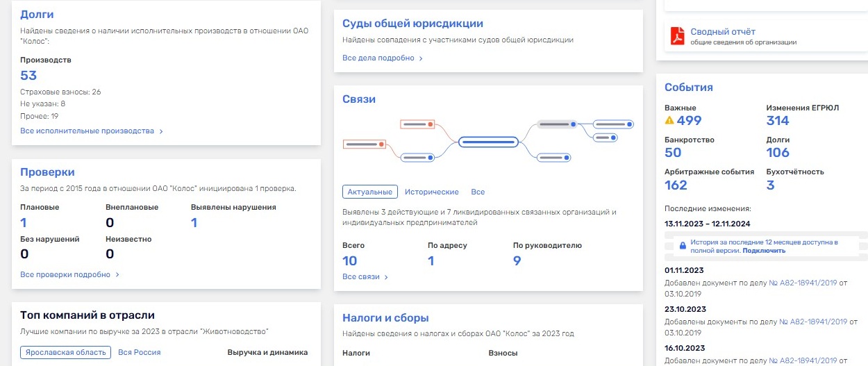
Task: Open the Налоги и сборы heading
Action: click(x=385, y=317)
